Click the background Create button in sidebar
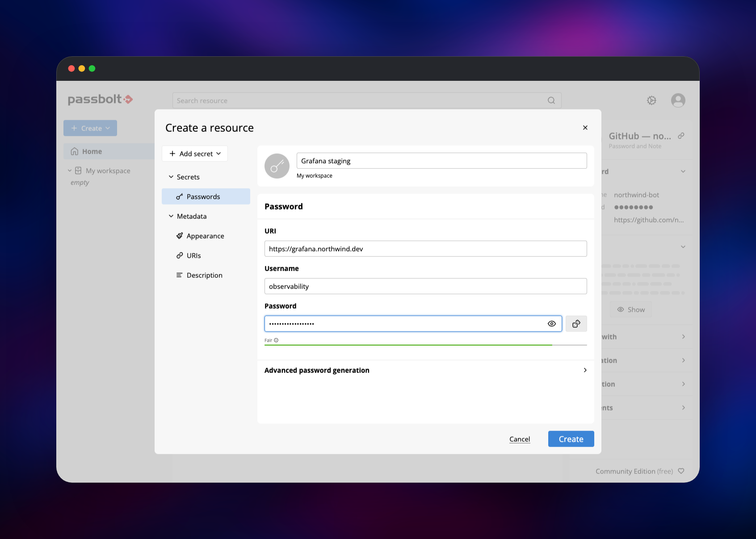This screenshot has width=756, height=539. tap(90, 128)
